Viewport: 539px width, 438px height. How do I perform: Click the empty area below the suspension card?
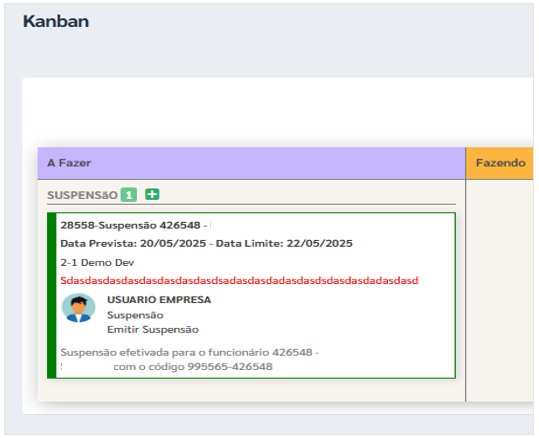click(x=251, y=390)
